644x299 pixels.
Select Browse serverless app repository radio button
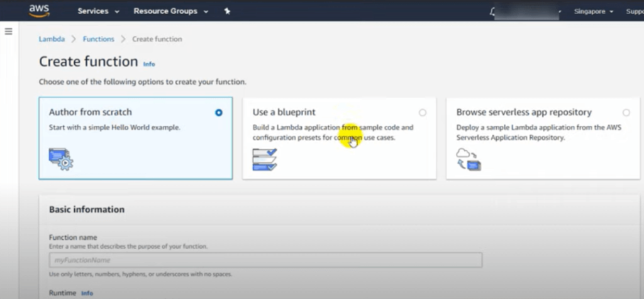(626, 112)
